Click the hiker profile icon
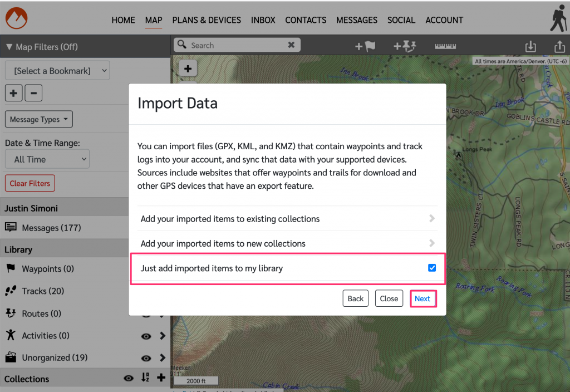 point(558,18)
